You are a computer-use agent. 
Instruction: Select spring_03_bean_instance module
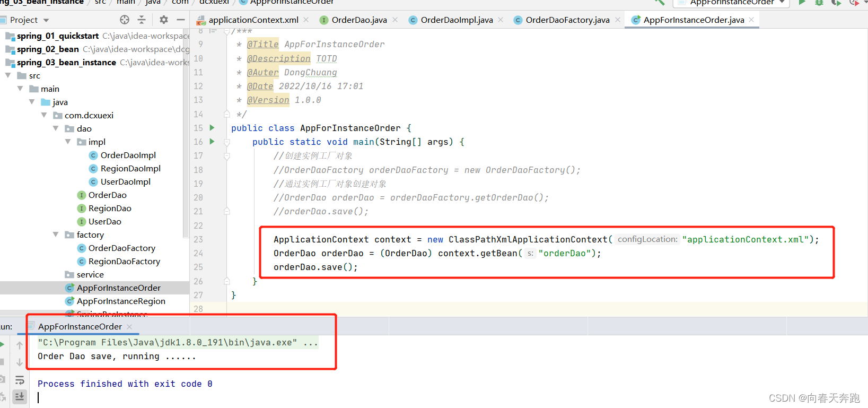point(66,63)
